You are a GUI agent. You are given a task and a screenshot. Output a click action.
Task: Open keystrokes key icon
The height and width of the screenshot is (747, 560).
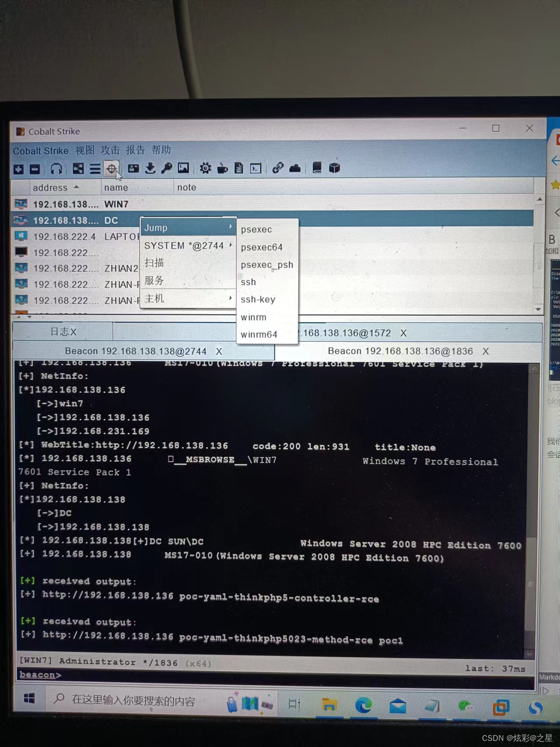167,168
